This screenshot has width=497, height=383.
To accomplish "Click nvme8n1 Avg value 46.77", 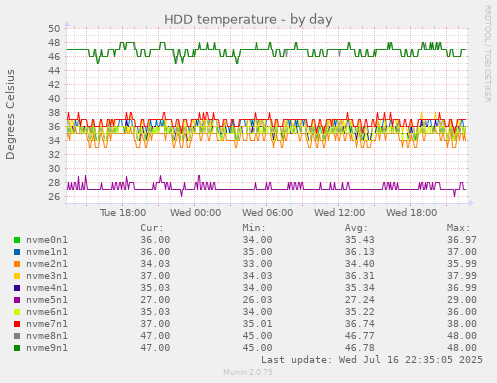I will click(359, 336).
